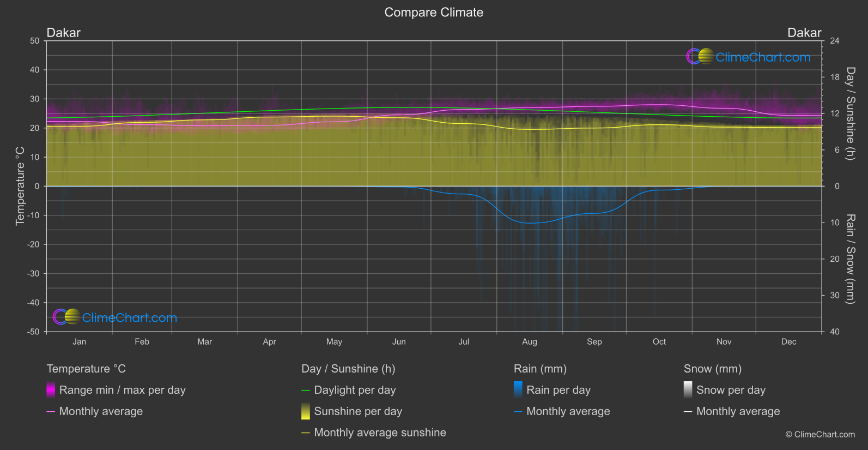The image size is (868, 450).
Task: Toggle the Sunshine per day legend entry
Action: [x=358, y=411]
